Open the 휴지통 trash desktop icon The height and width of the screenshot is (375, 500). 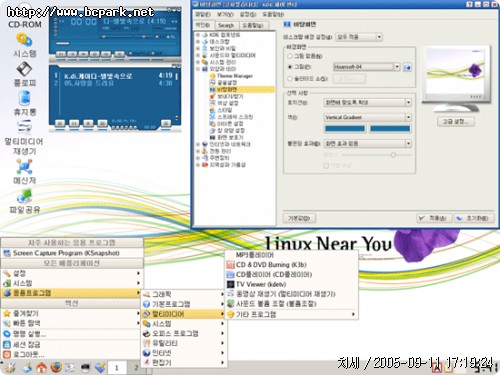[x=24, y=103]
